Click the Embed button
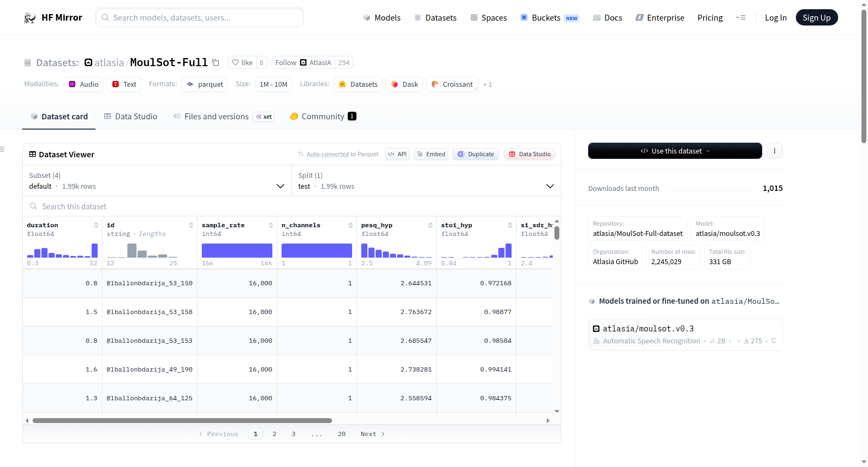 coord(431,154)
